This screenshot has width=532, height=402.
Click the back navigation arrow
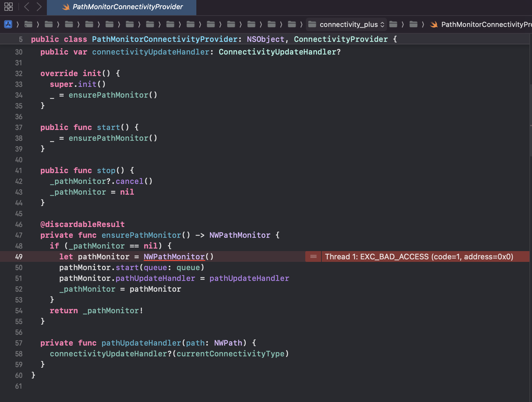26,7
